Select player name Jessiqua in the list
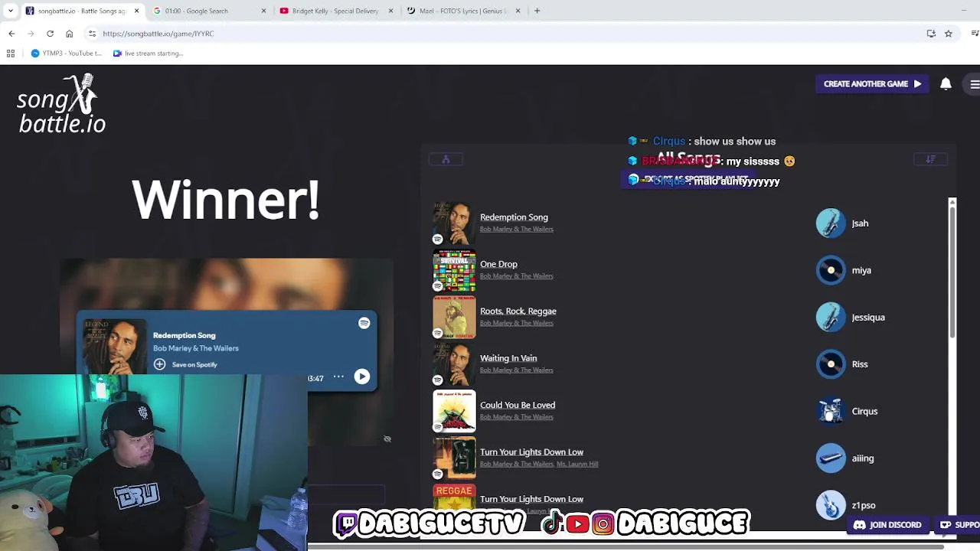Image resolution: width=980 pixels, height=551 pixels. [868, 318]
